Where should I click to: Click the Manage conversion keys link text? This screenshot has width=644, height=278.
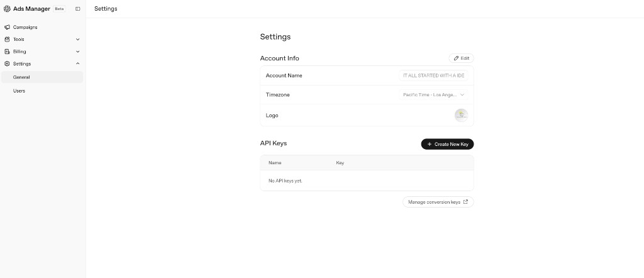click(434, 202)
